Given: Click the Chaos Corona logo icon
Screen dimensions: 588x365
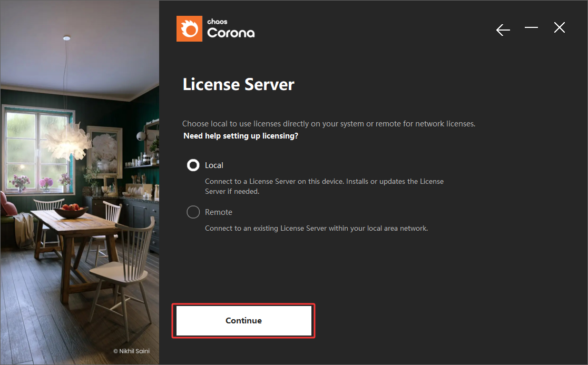Looking at the screenshot, I should pyautogui.click(x=189, y=28).
